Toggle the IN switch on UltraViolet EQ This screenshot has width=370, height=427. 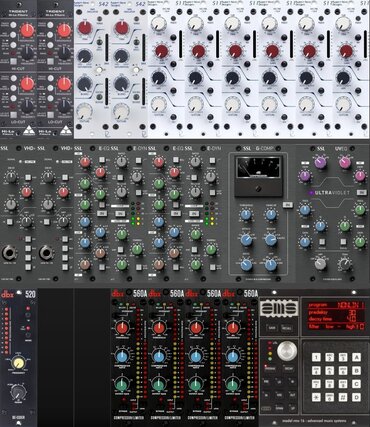click(x=361, y=193)
